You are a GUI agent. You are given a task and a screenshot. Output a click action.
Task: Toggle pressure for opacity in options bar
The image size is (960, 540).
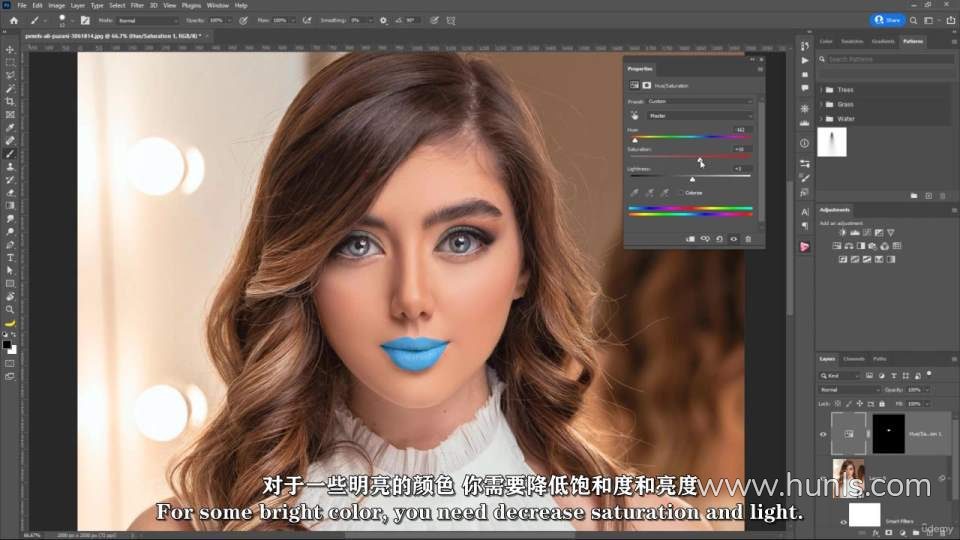pos(243,20)
